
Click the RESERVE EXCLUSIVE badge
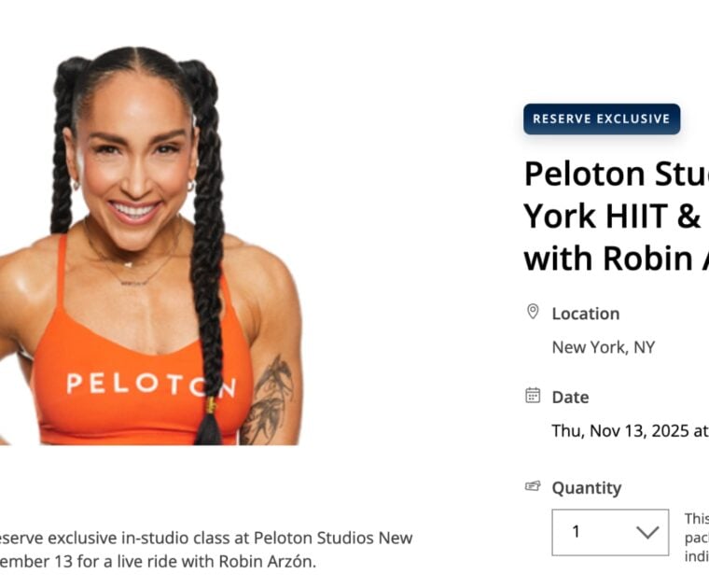pyautogui.click(x=602, y=119)
